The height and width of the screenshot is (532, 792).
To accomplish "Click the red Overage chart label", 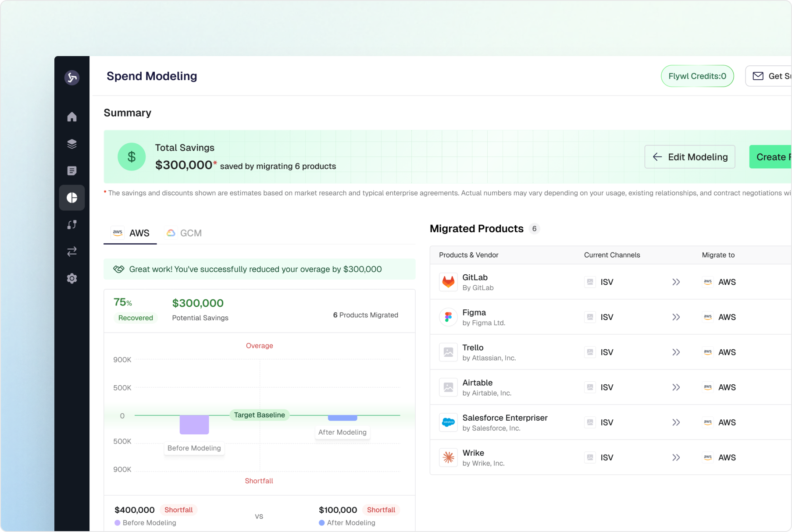I will point(259,346).
